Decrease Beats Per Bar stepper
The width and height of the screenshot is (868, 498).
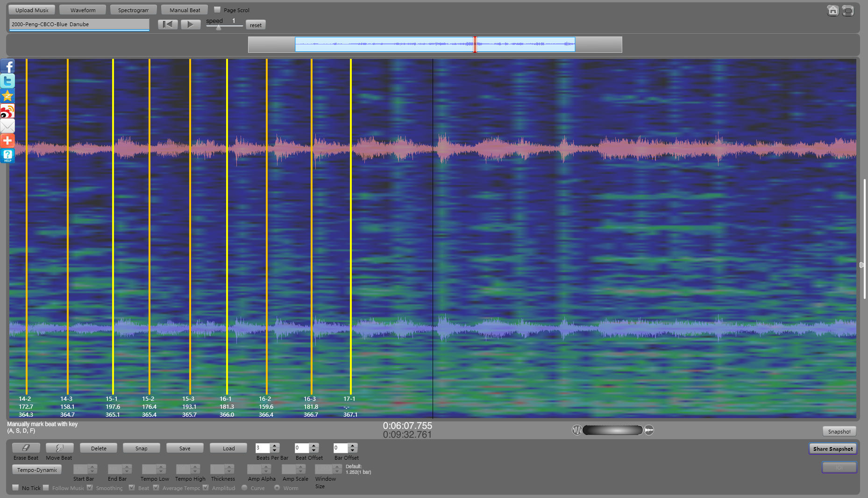[x=275, y=450]
